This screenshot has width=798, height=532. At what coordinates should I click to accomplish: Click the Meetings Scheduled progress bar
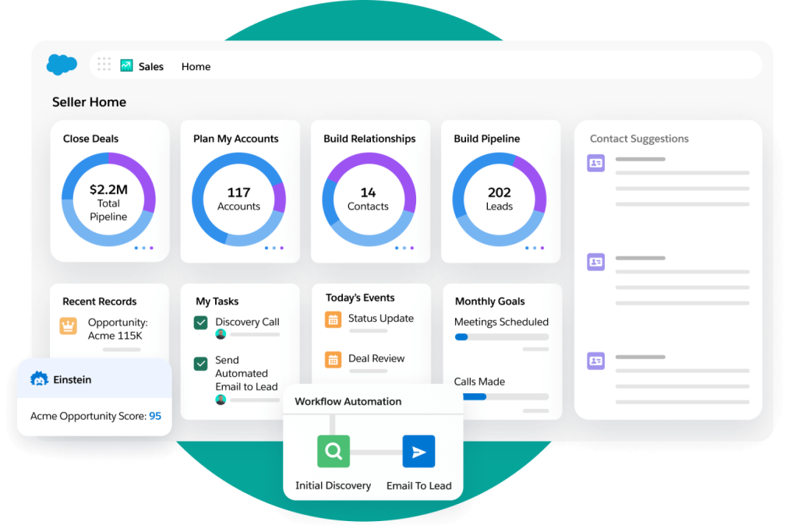(x=501, y=336)
